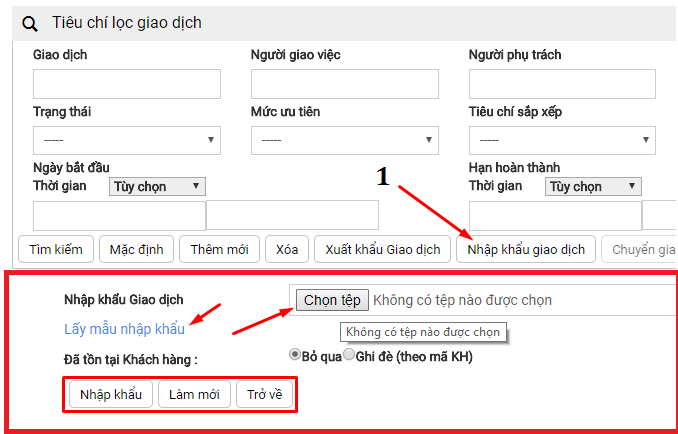This screenshot has height=434, width=678.
Task: Click the Nhập khẩu submit button
Action: [x=111, y=394]
